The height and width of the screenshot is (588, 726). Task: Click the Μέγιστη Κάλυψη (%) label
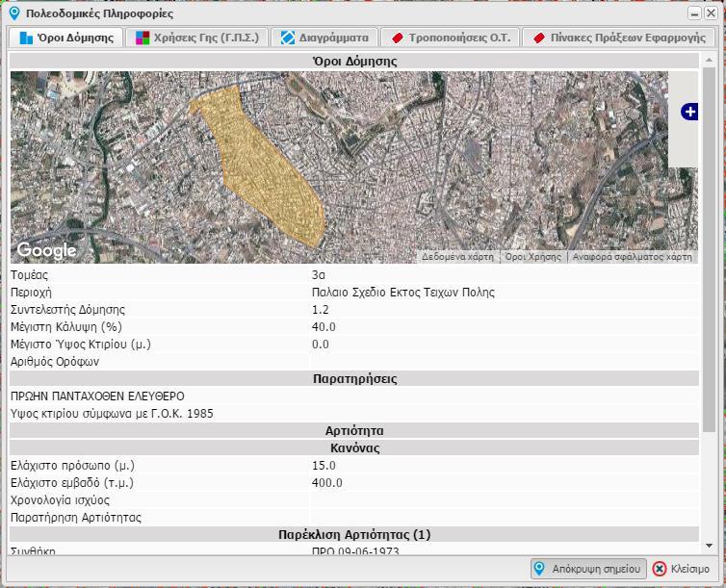66,327
